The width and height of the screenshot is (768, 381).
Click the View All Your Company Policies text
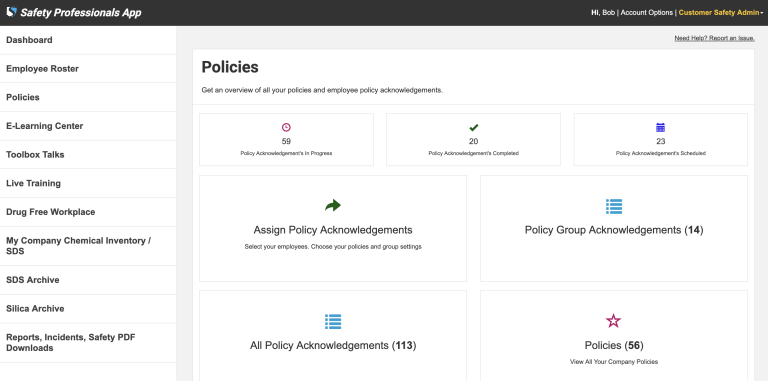tap(614, 362)
